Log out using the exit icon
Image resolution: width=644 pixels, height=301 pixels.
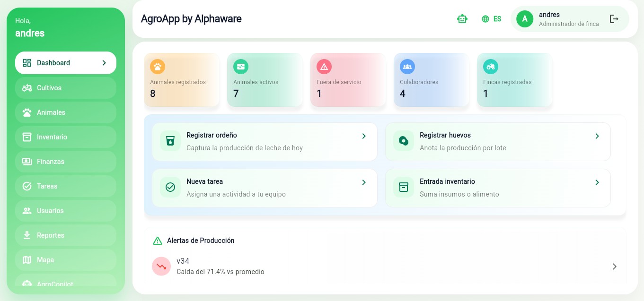pyautogui.click(x=614, y=19)
